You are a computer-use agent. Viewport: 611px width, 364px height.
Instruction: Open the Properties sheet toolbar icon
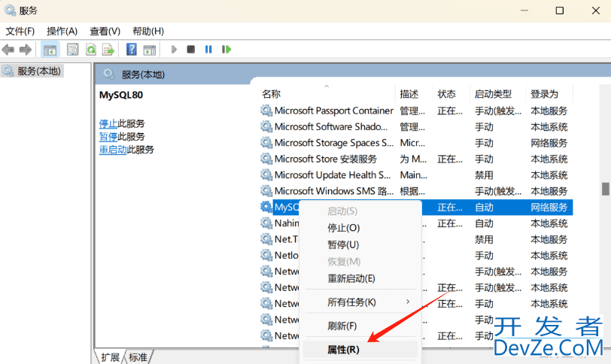(x=72, y=50)
